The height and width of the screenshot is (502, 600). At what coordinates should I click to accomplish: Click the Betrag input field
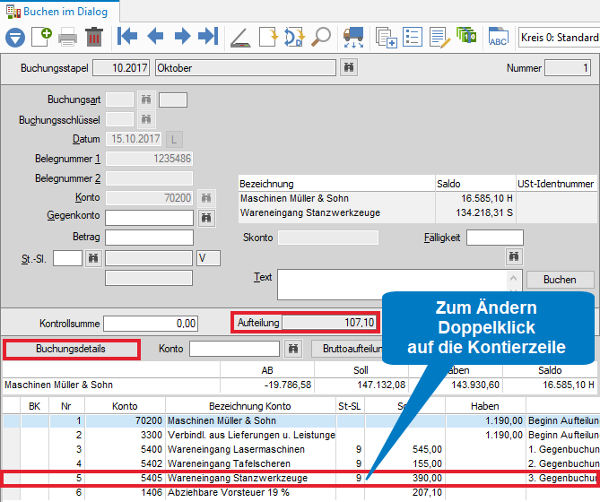[x=149, y=237]
